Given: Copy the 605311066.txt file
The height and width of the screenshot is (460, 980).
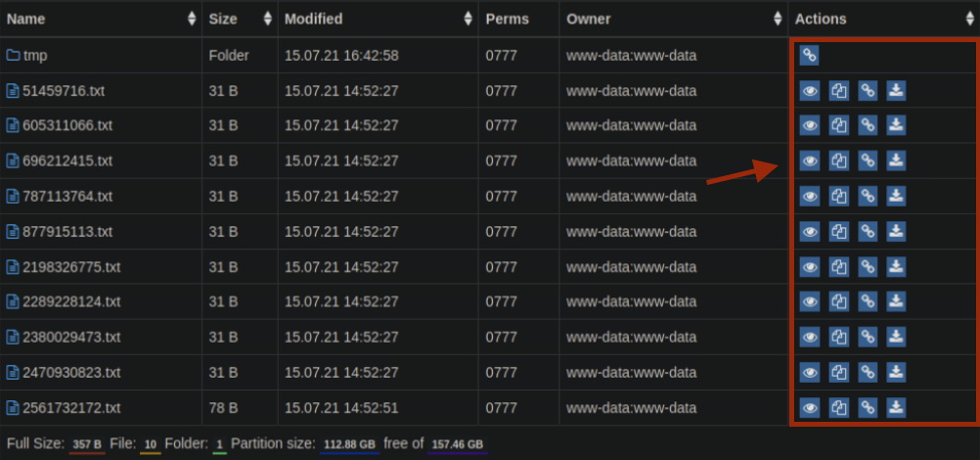Looking at the screenshot, I should click(839, 125).
